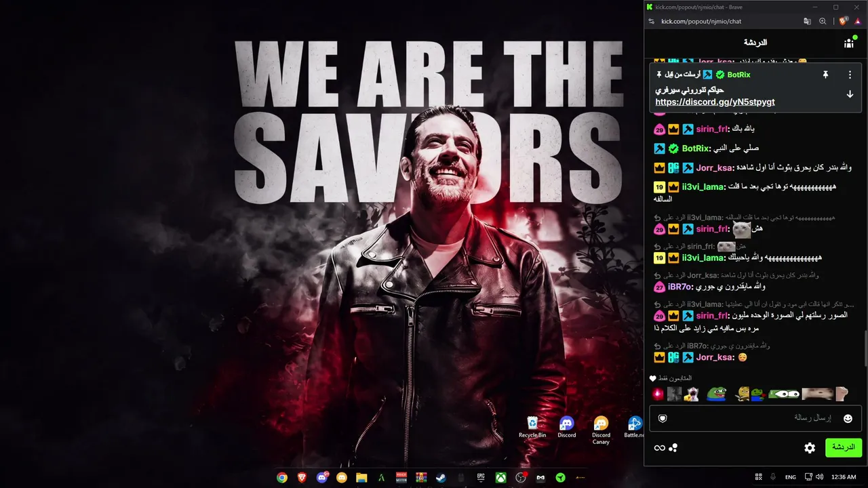Open File Explorer from taskbar
Image resolution: width=868 pixels, height=488 pixels.
click(x=361, y=477)
